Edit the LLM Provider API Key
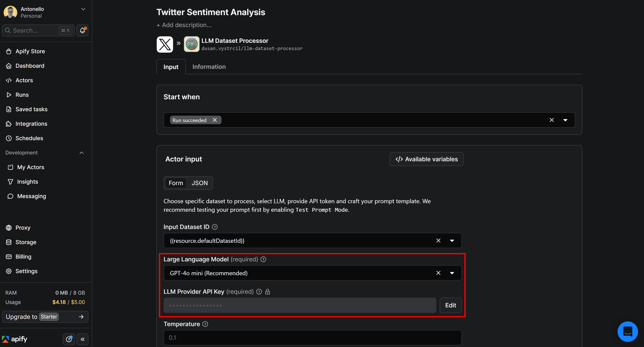 pos(451,305)
